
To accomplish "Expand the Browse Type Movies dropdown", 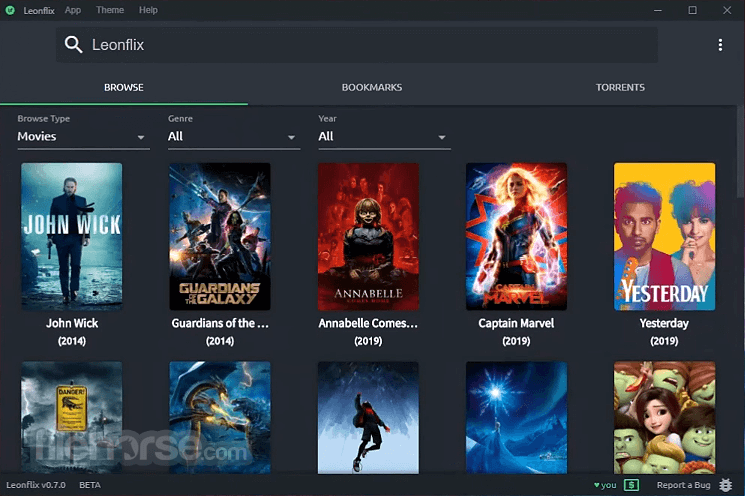I will [83, 137].
